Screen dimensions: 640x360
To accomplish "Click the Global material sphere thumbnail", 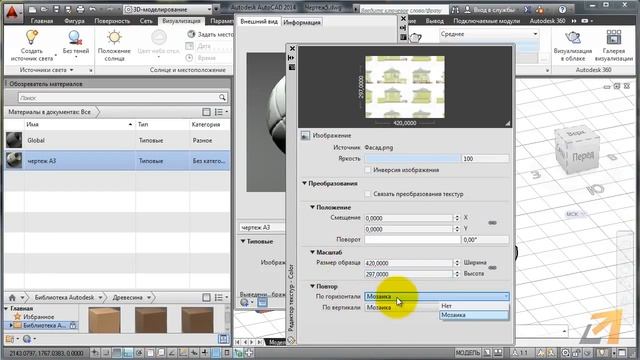I will coord(14,140).
